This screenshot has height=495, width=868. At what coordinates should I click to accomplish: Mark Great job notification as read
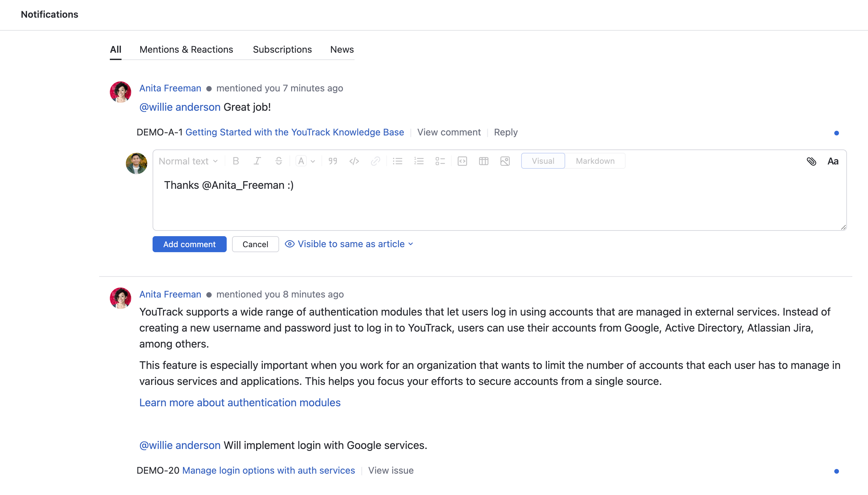point(836,133)
